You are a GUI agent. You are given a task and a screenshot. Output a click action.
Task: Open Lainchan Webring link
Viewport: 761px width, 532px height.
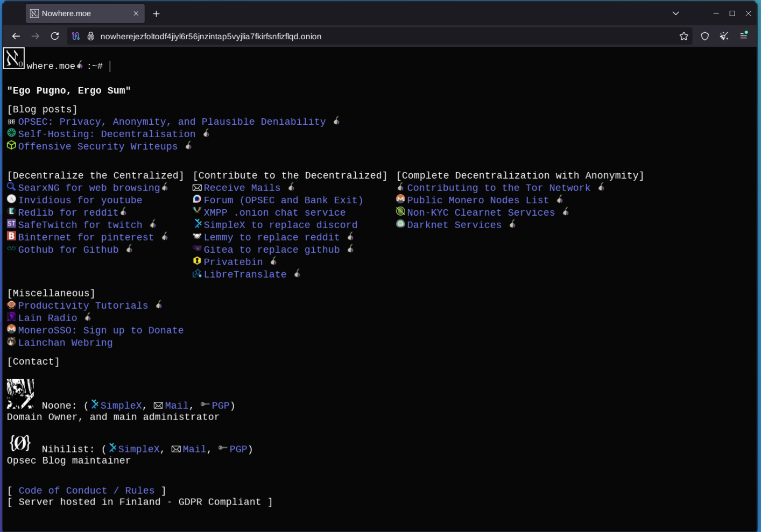point(65,343)
